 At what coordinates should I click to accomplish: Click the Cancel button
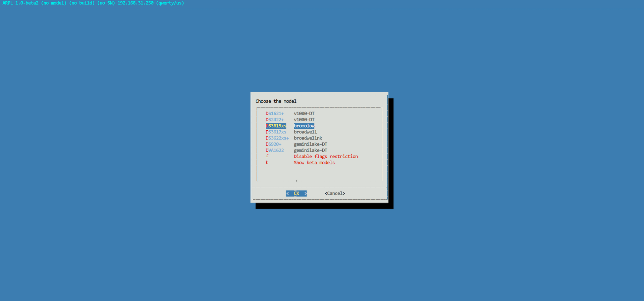coord(335,193)
